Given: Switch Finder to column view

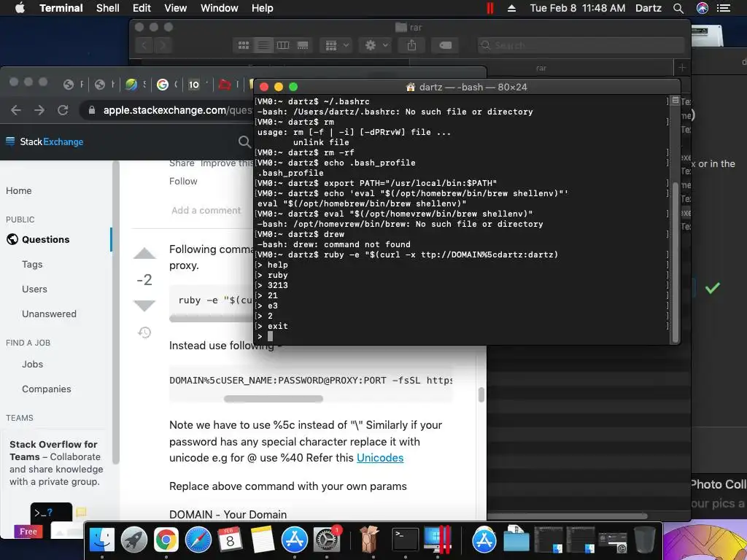Looking at the screenshot, I should click(283, 45).
